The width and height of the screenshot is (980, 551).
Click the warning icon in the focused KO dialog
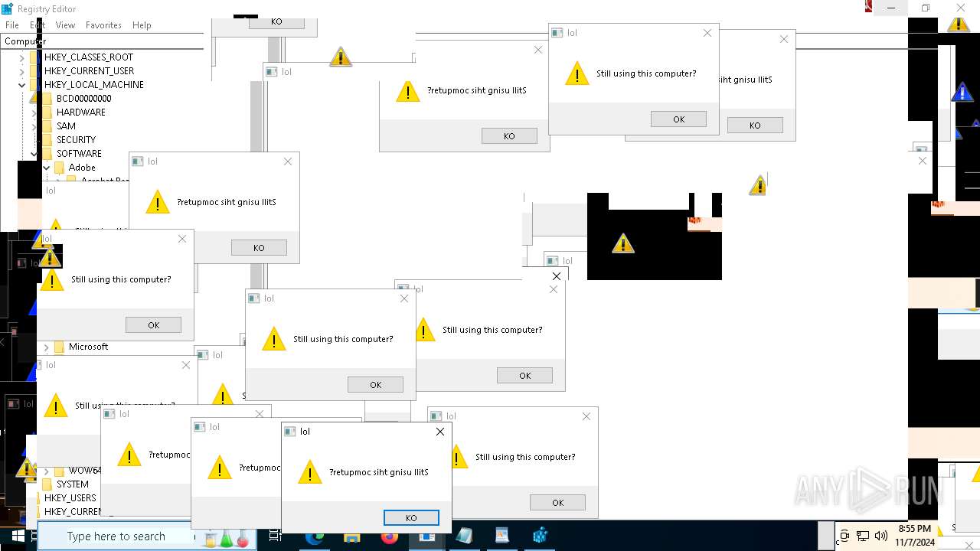pyautogui.click(x=309, y=471)
